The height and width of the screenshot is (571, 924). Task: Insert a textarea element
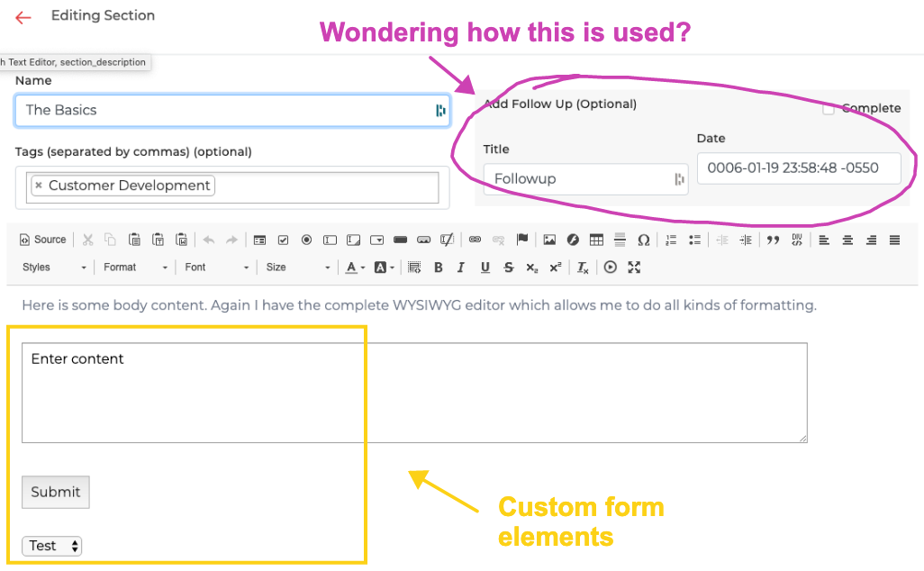[x=354, y=240]
